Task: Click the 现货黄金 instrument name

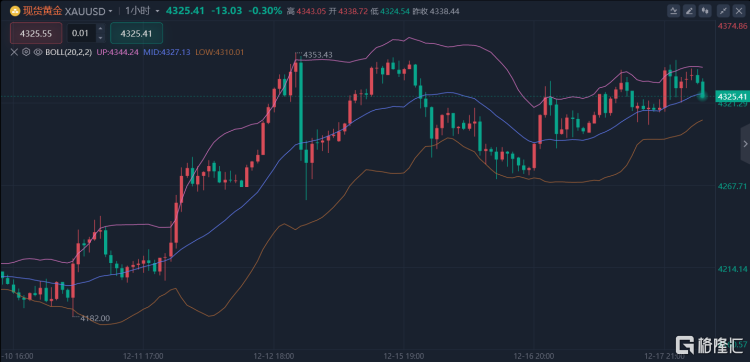Action: [x=43, y=11]
